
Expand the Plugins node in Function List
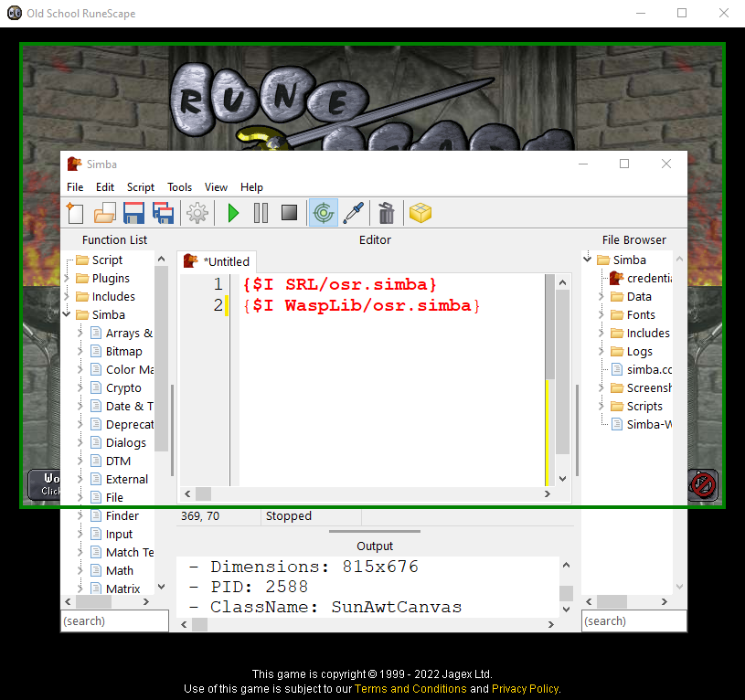click(68, 279)
